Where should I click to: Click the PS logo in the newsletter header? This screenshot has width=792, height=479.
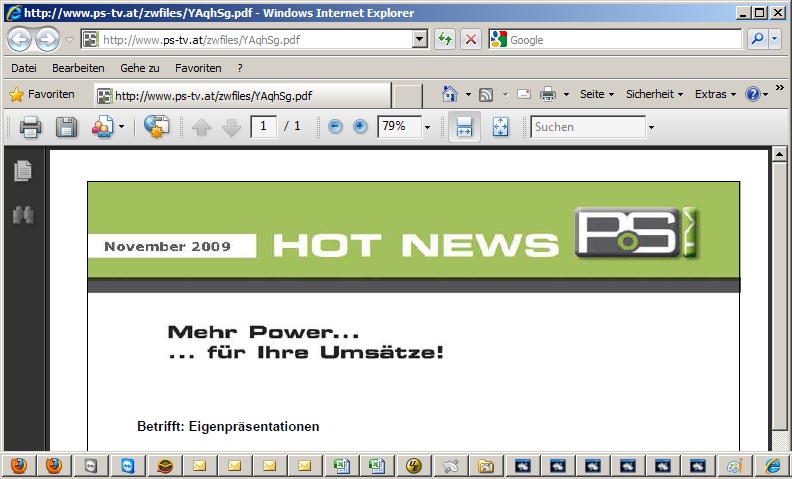coord(636,233)
